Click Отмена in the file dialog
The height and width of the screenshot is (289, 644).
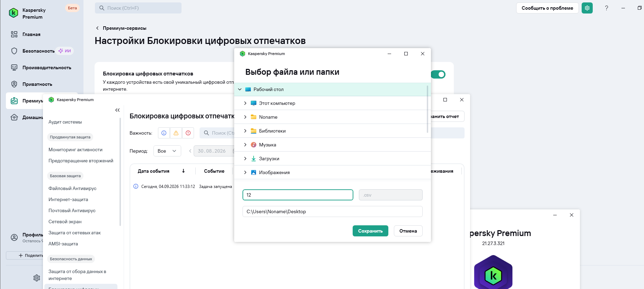(408, 231)
